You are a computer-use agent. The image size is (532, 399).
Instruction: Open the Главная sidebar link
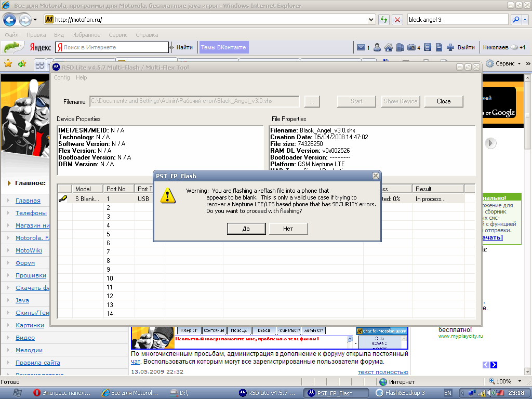[28, 201]
